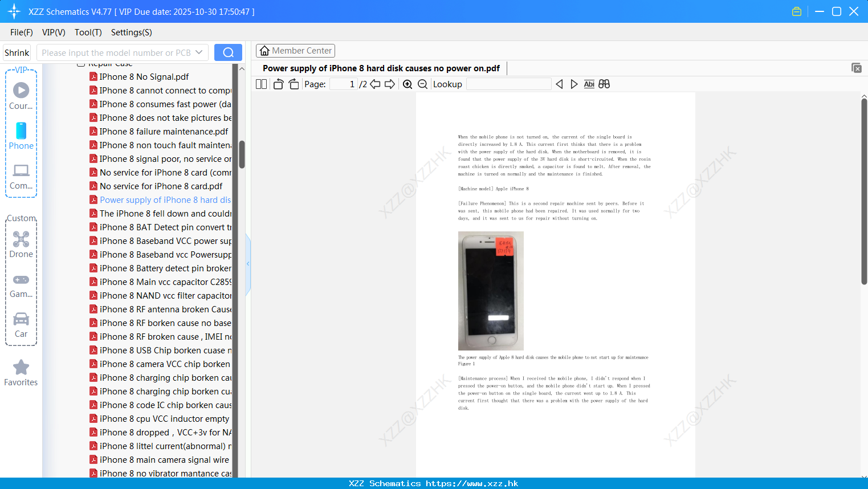Screen dimensions: 868x489
Task: Collapse the Repair Case tree node
Action: [81, 64]
